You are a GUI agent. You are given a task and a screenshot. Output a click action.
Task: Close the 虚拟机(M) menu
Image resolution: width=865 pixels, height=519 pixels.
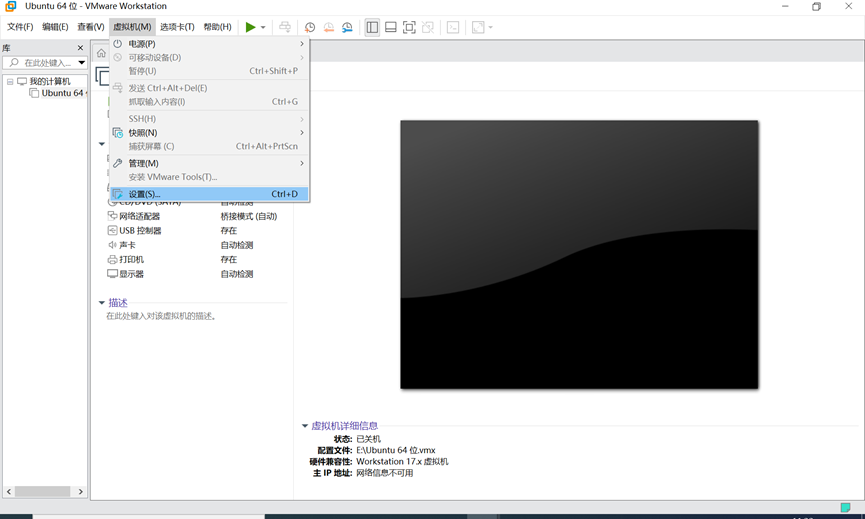[132, 27]
